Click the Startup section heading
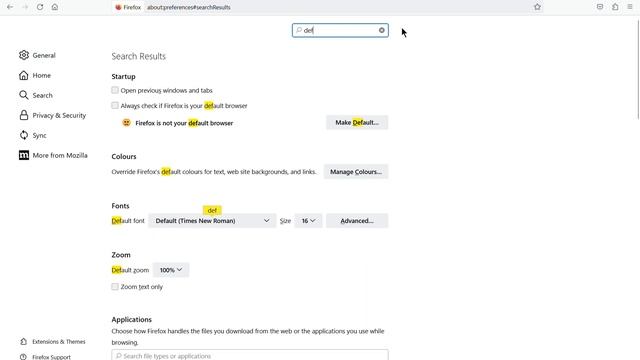 (x=123, y=76)
